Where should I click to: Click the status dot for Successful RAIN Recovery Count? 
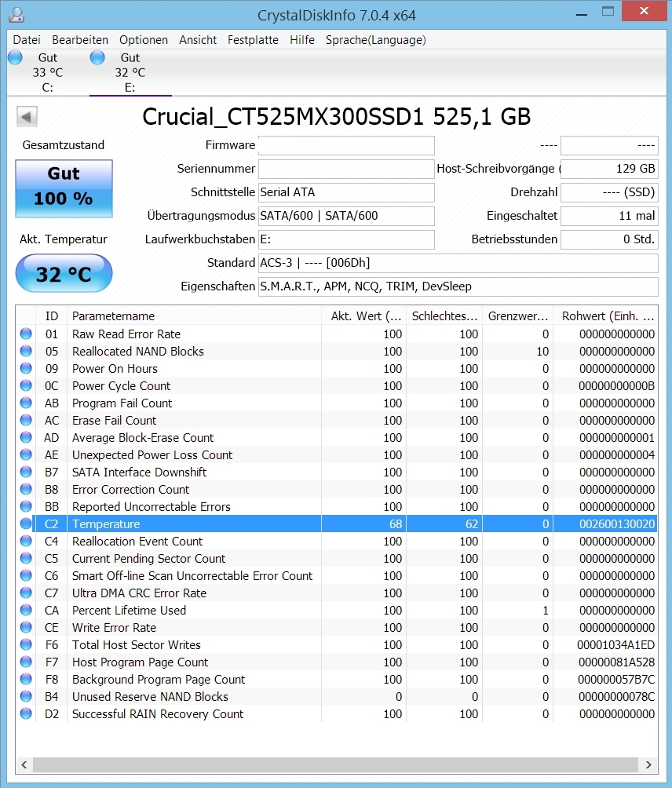(26, 713)
